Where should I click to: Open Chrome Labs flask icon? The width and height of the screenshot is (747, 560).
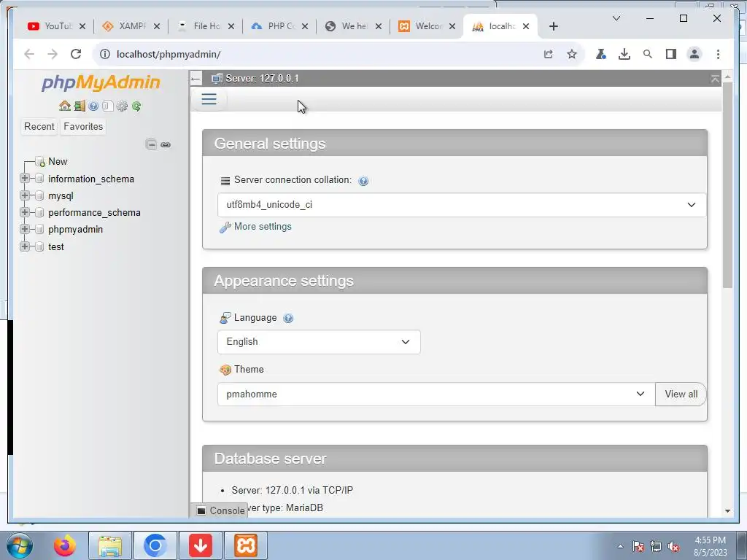601,54
